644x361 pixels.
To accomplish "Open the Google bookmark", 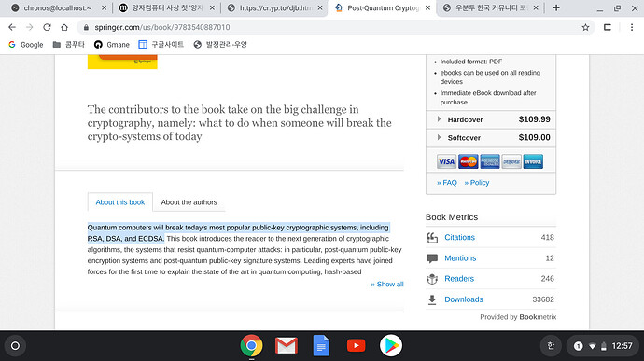I will (25, 45).
